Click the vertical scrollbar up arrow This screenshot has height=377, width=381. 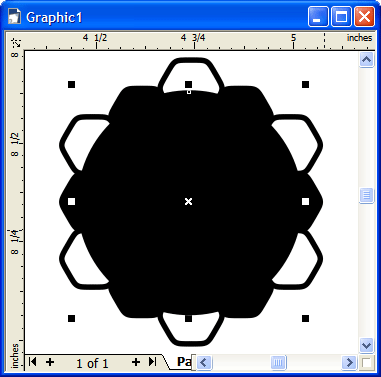[x=366, y=60]
